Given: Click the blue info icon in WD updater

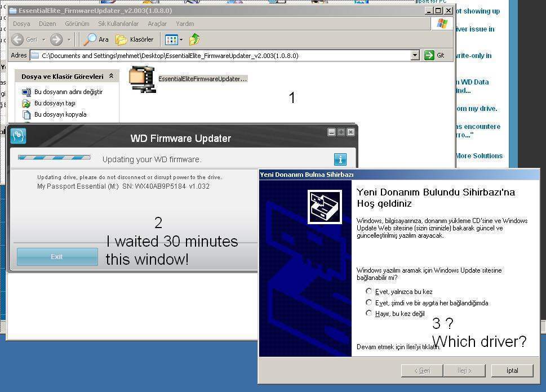Looking at the screenshot, I should (x=340, y=159).
